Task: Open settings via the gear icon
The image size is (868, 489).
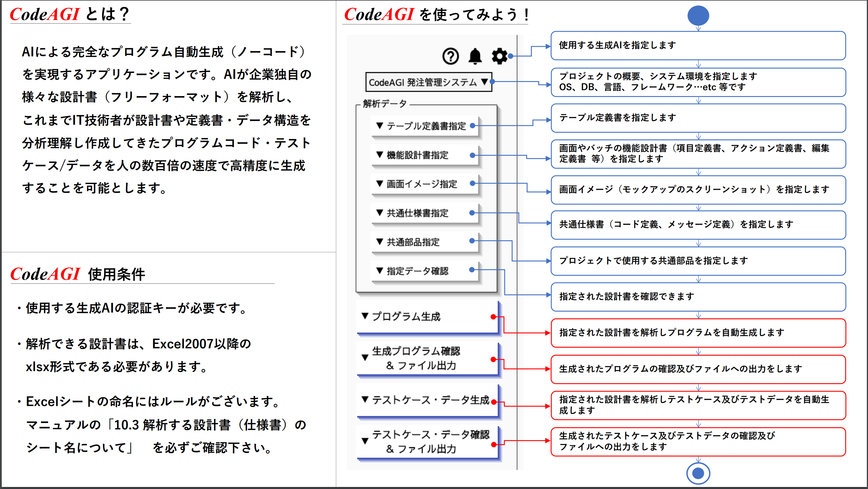Action: tap(499, 56)
